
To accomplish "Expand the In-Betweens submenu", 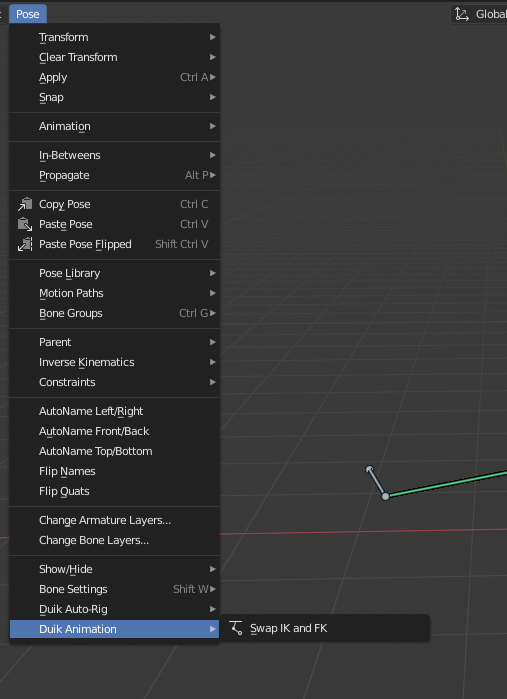I will tap(115, 156).
